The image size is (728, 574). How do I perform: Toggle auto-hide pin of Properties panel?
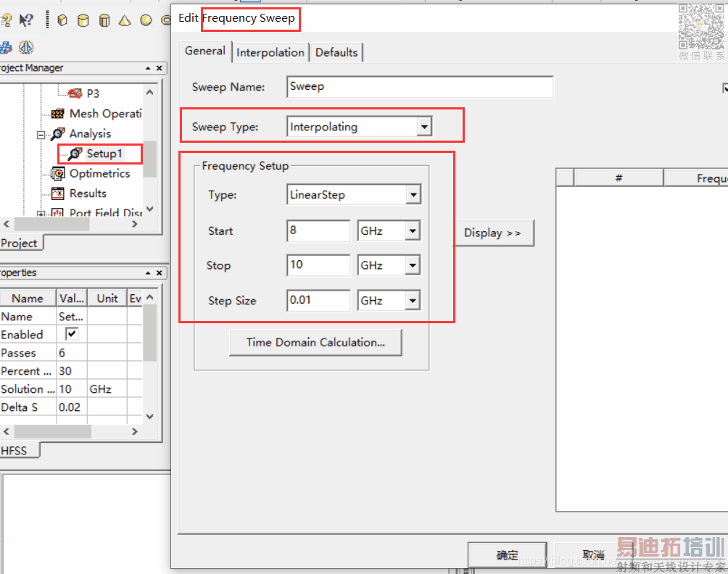tap(148, 273)
